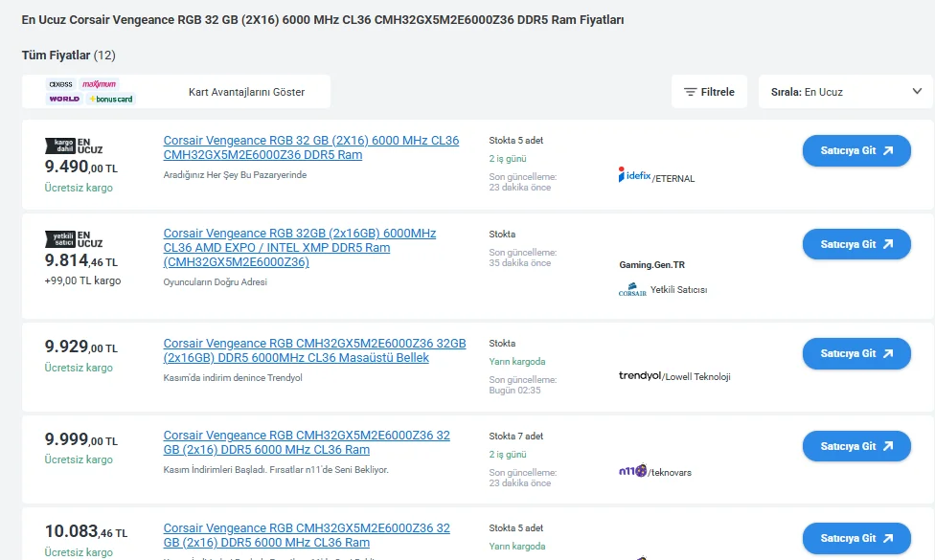Click the Yarın kargoda text in Trendyol row
935x560 pixels.
pos(517,362)
